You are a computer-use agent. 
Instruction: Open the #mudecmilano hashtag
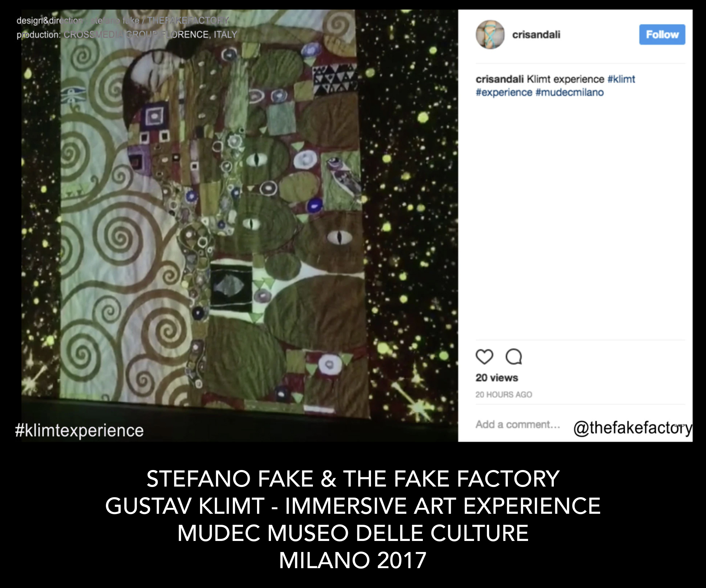pyautogui.click(x=570, y=92)
